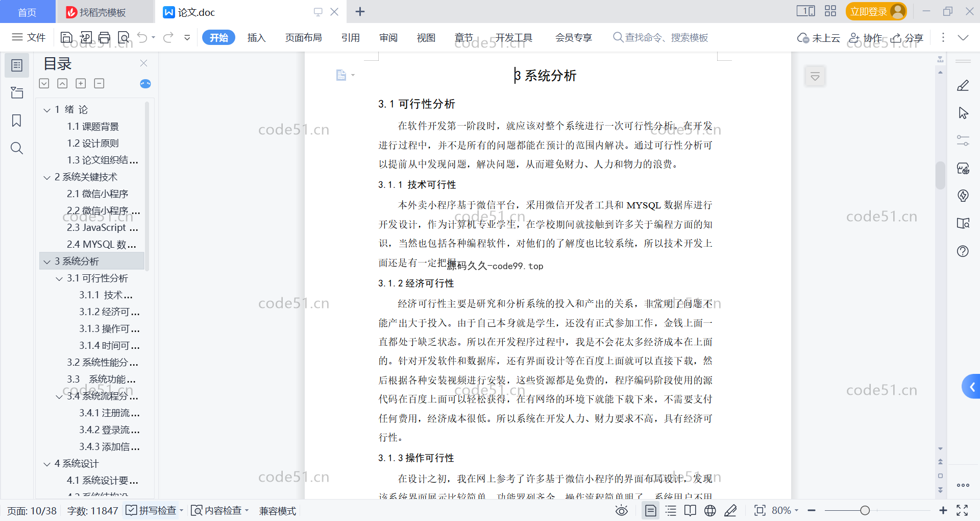Screen dimensions: 980x521
Task: Click the 分享 button
Action: pyautogui.click(x=907, y=37)
